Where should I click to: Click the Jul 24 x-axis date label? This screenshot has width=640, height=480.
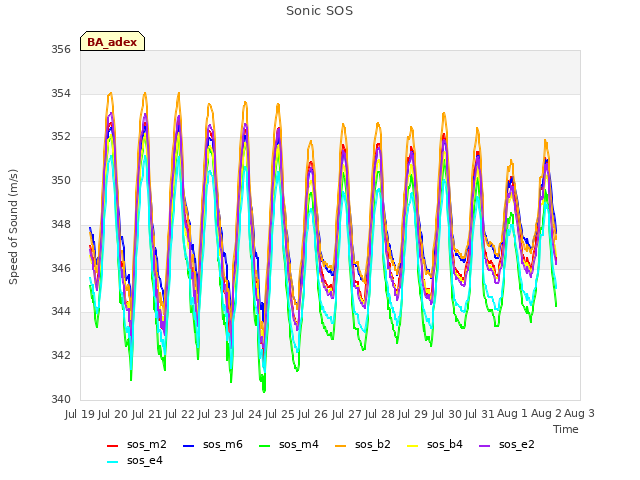[x=247, y=414]
